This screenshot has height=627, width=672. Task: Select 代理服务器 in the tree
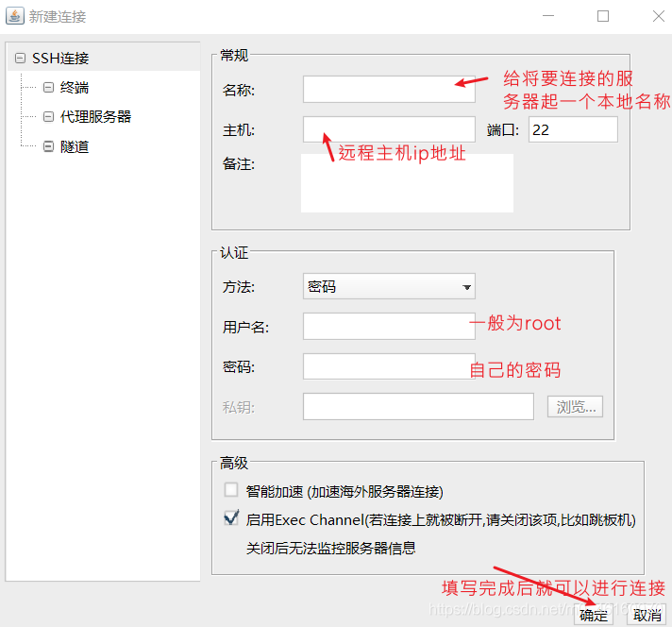95,117
